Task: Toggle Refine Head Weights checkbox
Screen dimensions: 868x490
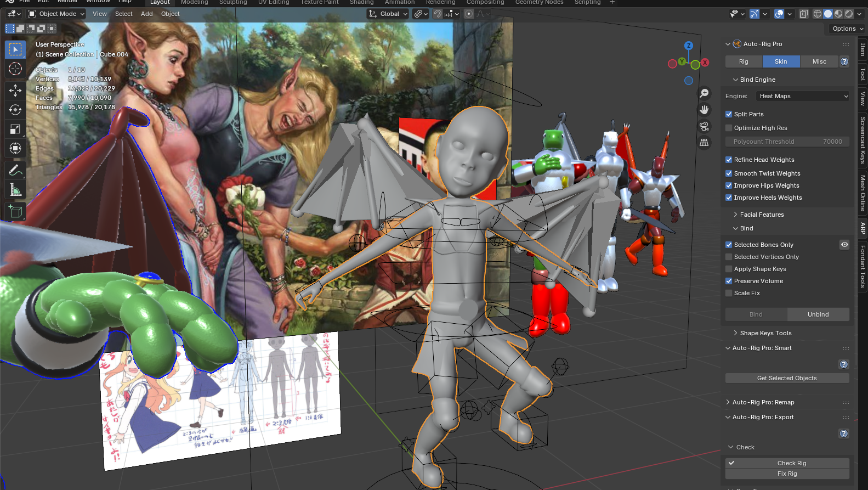Action: pyautogui.click(x=729, y=160)
